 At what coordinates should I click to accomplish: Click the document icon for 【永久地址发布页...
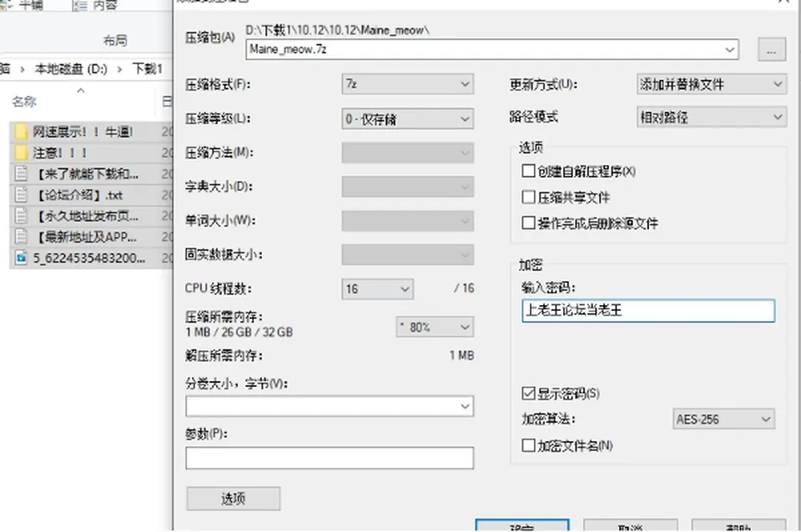pos(21,215)
